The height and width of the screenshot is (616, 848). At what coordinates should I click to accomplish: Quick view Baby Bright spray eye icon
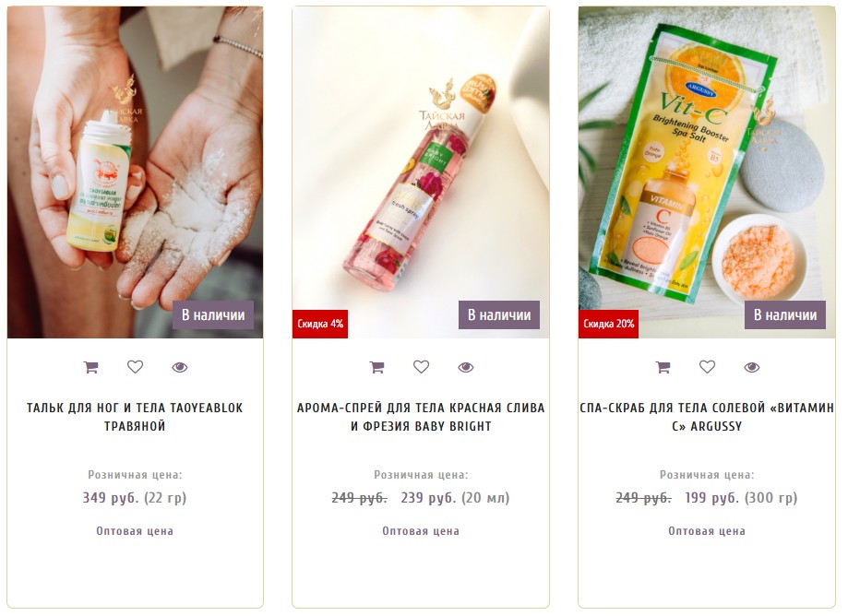[x=466, y=367]
